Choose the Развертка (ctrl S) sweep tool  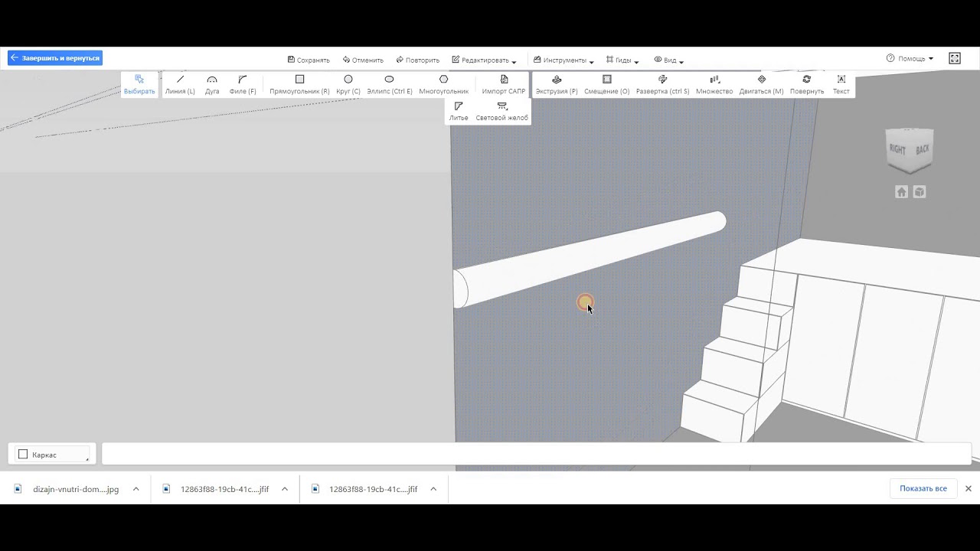663,84
